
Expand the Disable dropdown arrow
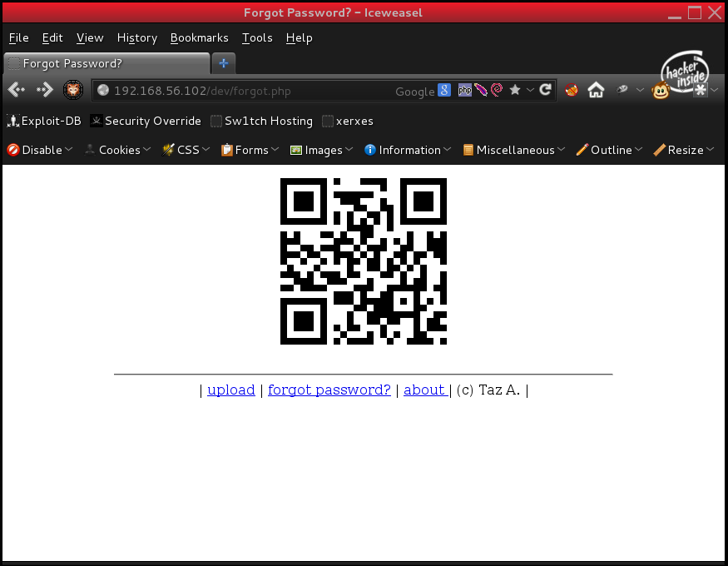point(69,150)
